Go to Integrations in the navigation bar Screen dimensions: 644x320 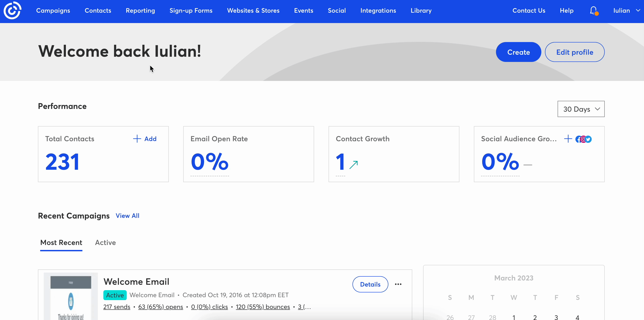(x=378, y=11)
